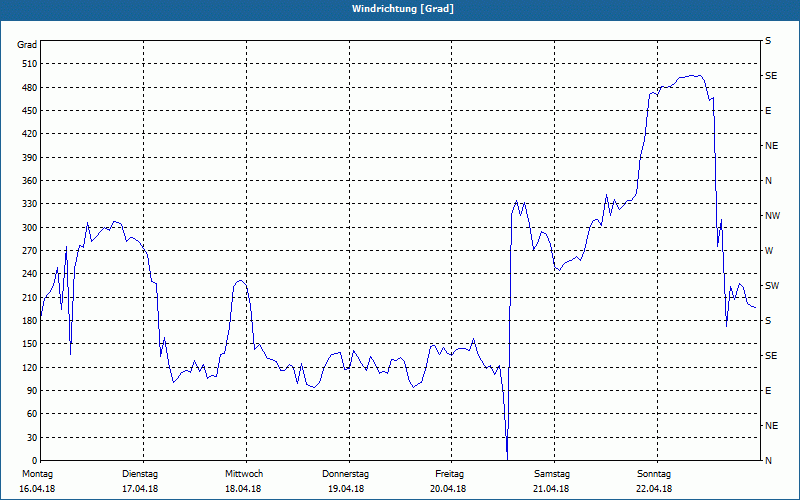The height and width of the screenshot is (500, 800).
Task: Click the y-axis value '480'
Action: [30, 88]
